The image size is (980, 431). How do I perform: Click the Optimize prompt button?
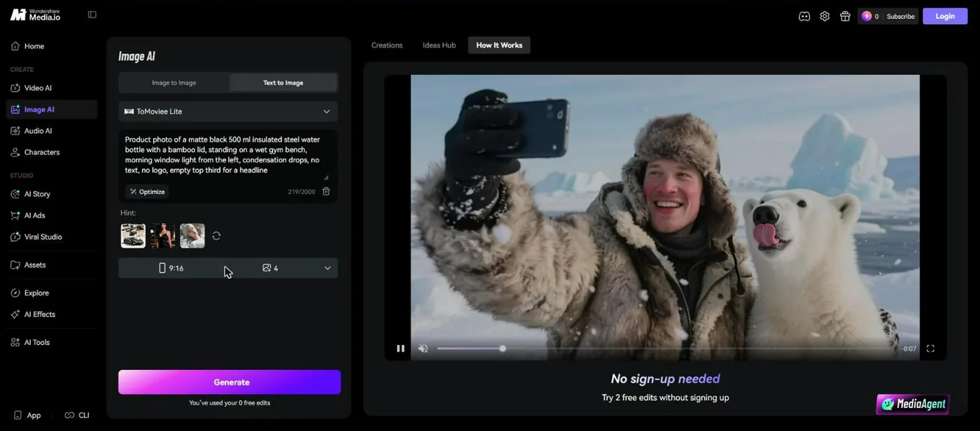(147, 192)
